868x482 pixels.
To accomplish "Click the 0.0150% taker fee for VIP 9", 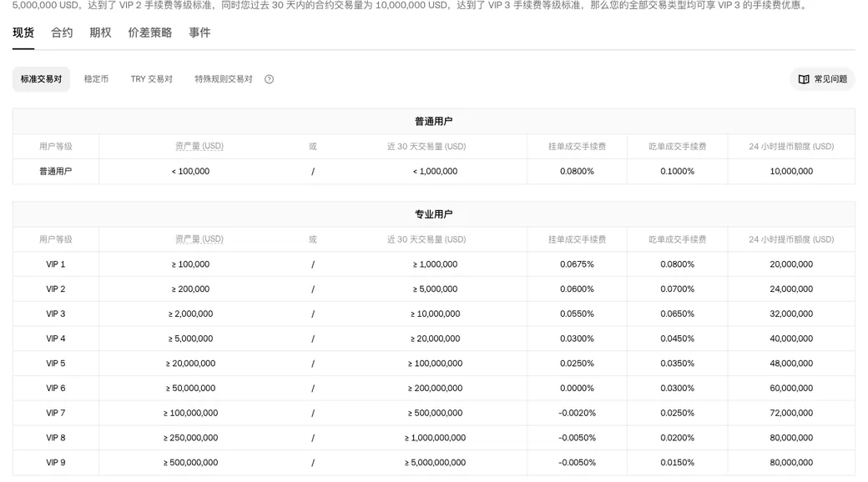I will click(x=677, y=463).
